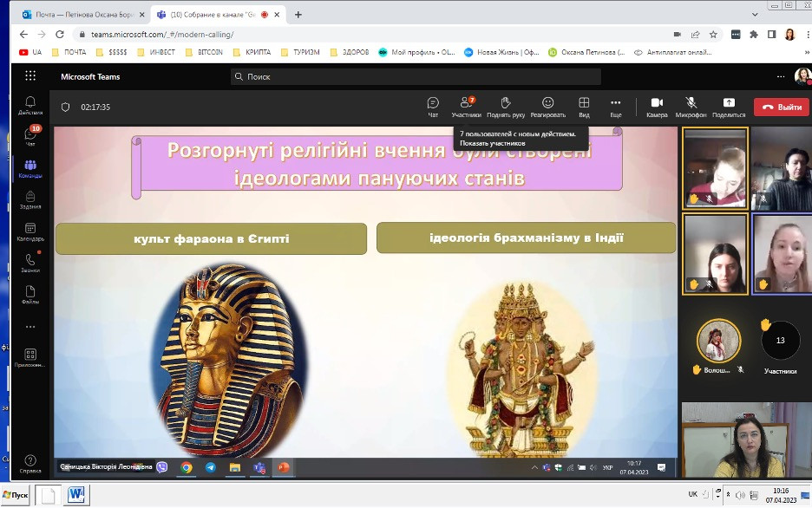Select the bottom presenter video tile
The width and height of the screenshot is (812, 508).
pyautogui.click(x=746, y=440)
